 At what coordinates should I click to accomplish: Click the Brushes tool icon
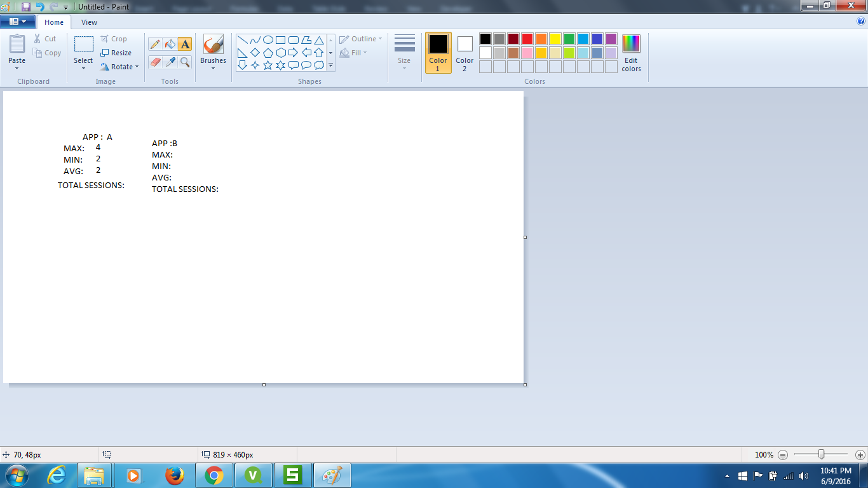(x=213, y=45)
